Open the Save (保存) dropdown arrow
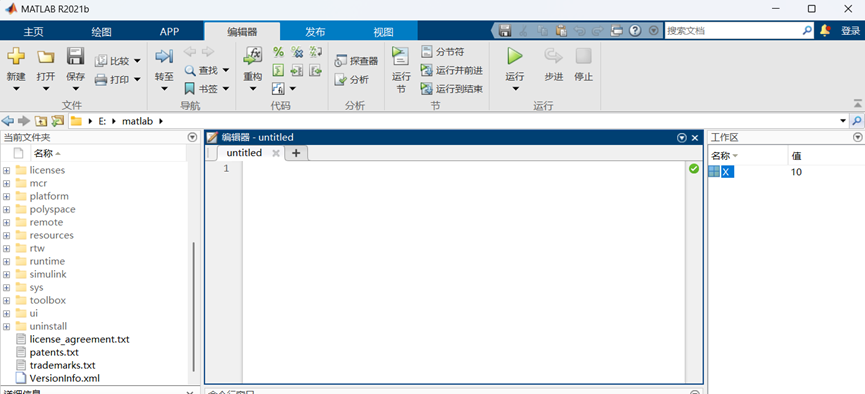The image size is (865, 394). [x=76, y=89]
